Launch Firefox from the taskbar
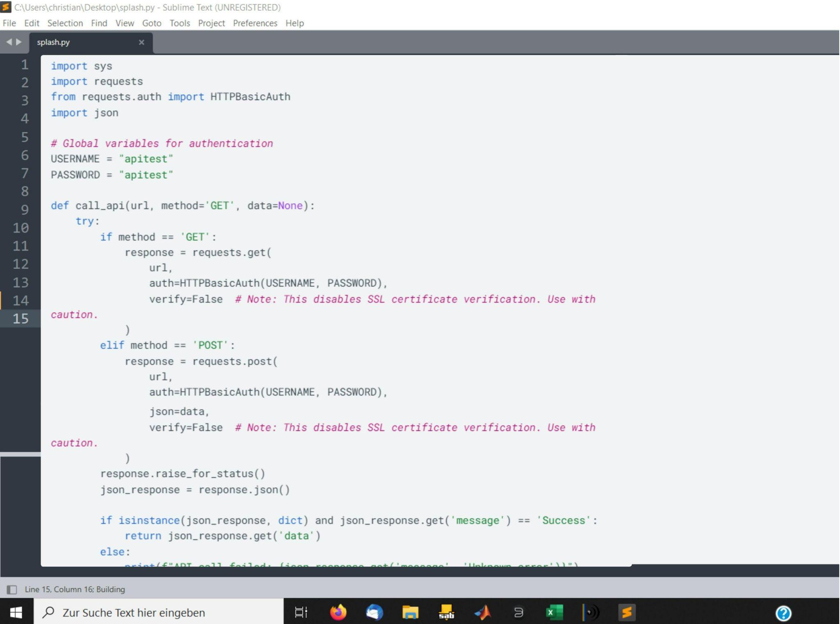 (338, 613)
